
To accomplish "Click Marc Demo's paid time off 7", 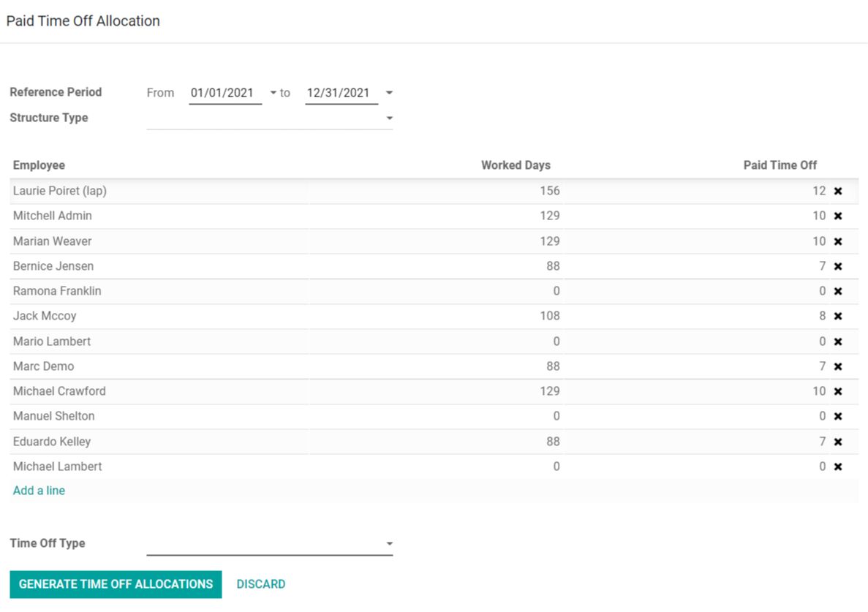I will (823, 366).
